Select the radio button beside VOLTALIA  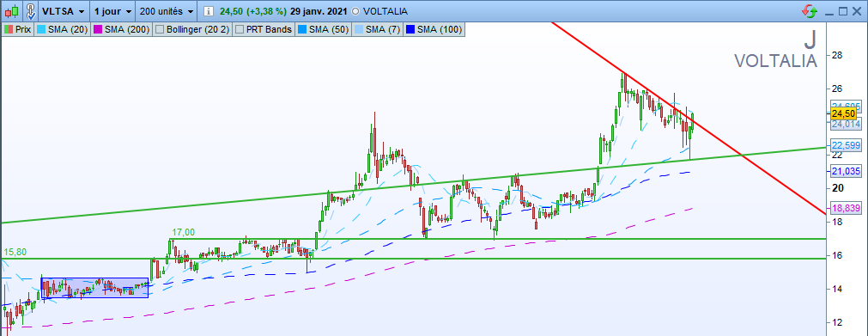click(x=355, y=11)
